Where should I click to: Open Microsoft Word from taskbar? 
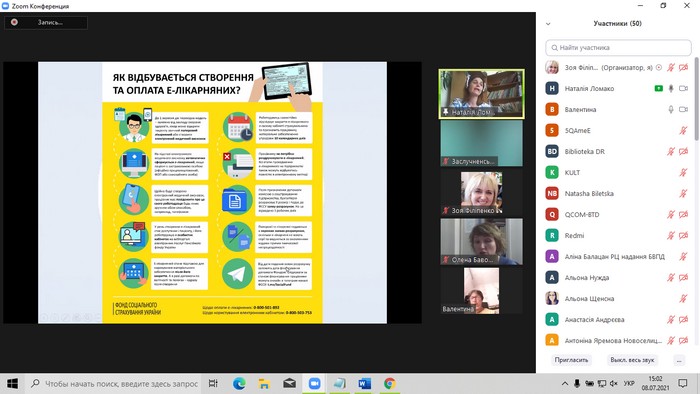[364, 383]
